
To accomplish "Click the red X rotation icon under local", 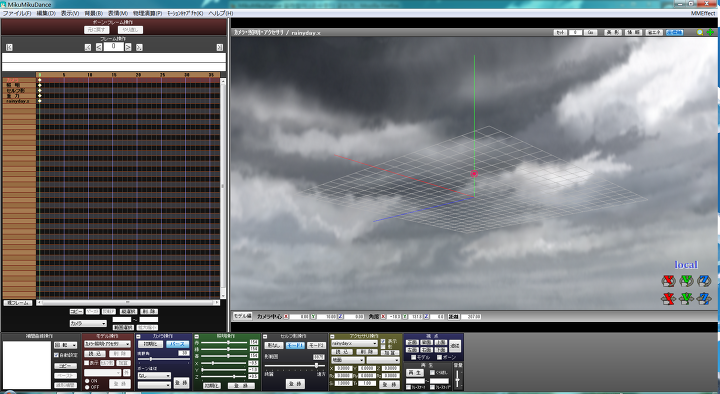I will [668, 281].
